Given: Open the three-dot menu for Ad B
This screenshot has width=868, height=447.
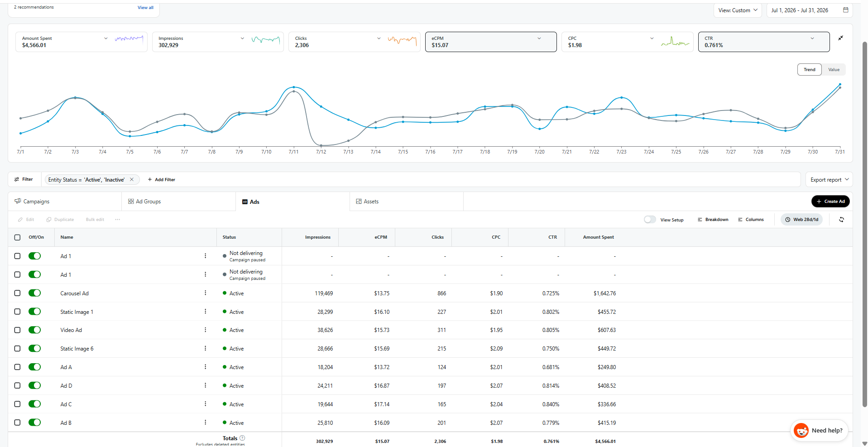Looking at the screenshot, I should [x=205, y=422].
